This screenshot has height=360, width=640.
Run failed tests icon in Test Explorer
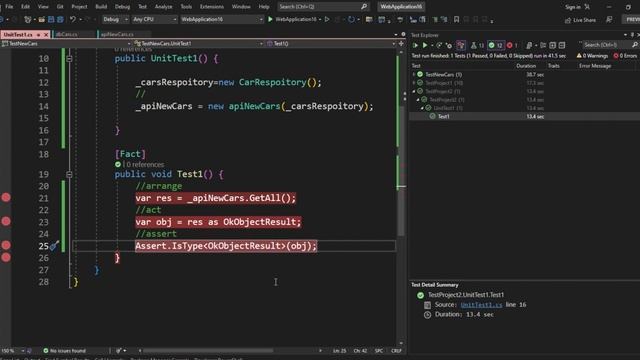click(449, 45)
